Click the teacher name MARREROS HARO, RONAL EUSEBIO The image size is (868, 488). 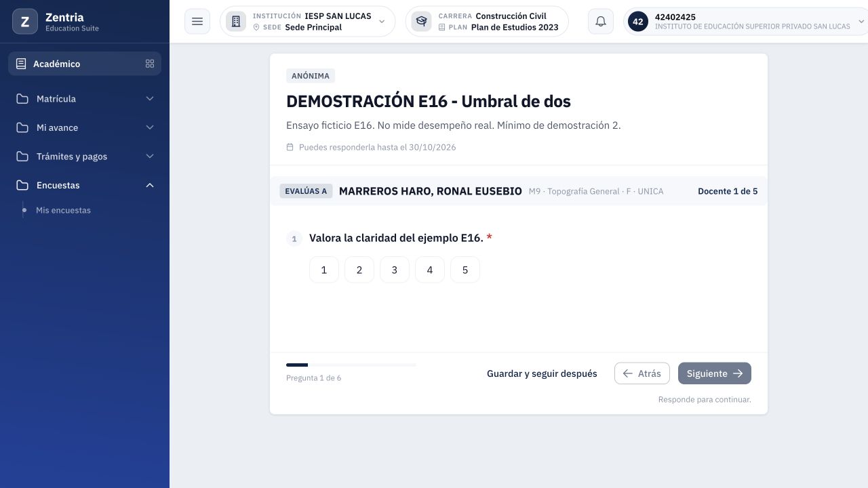(x=431, y=191)
